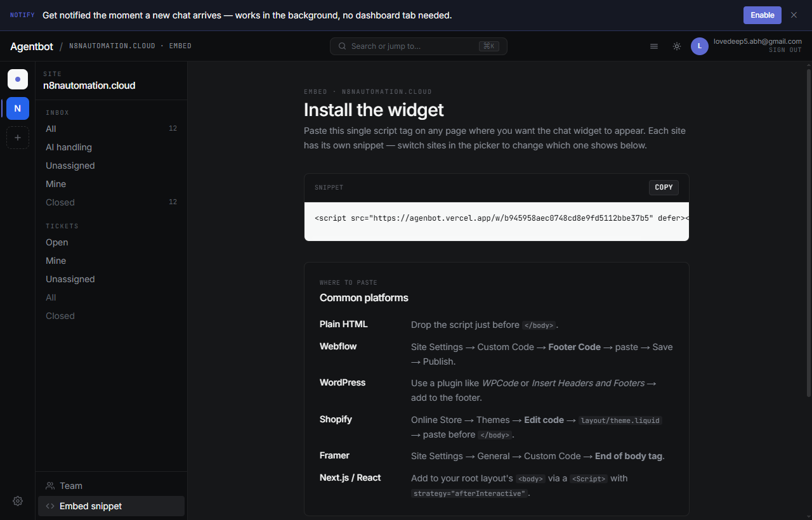Viewport: 812px width, 520px height.
Task: Open the Team page
Action: point(111,486)
